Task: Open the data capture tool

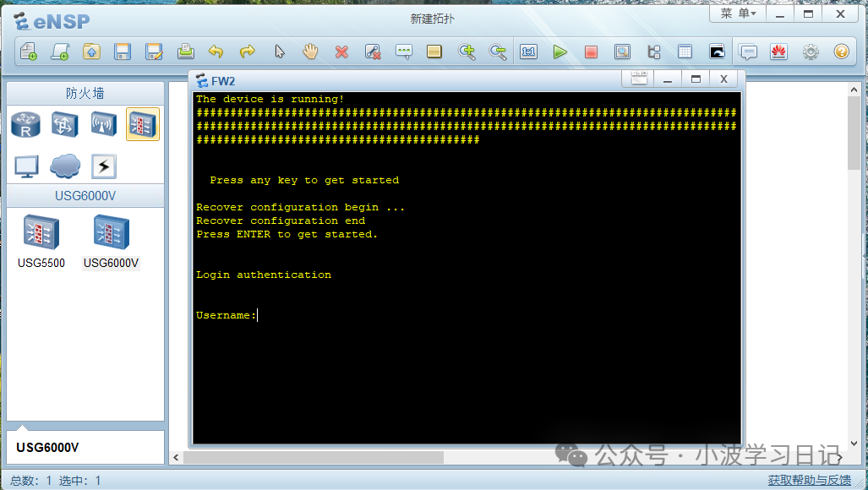Action: coord(622,52)
